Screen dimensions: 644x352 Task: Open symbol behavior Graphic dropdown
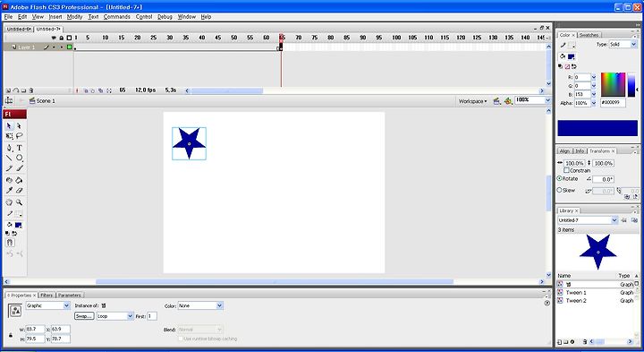(47, 305)
